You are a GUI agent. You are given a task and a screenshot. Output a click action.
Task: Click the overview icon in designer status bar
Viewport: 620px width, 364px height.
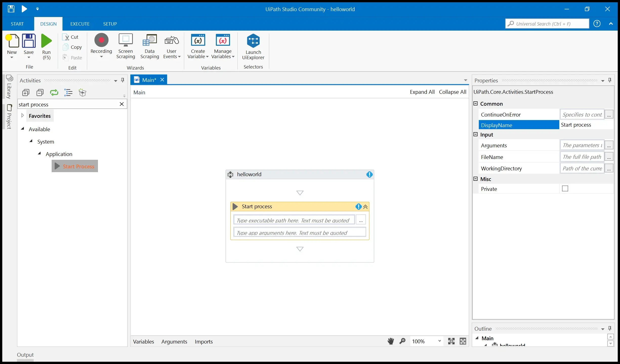pos(463,342)
